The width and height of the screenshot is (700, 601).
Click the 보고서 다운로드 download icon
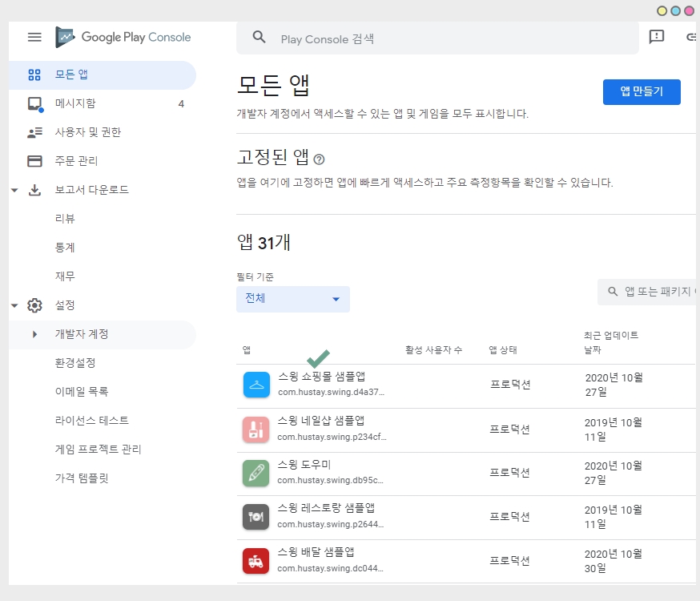coord(34,190)
